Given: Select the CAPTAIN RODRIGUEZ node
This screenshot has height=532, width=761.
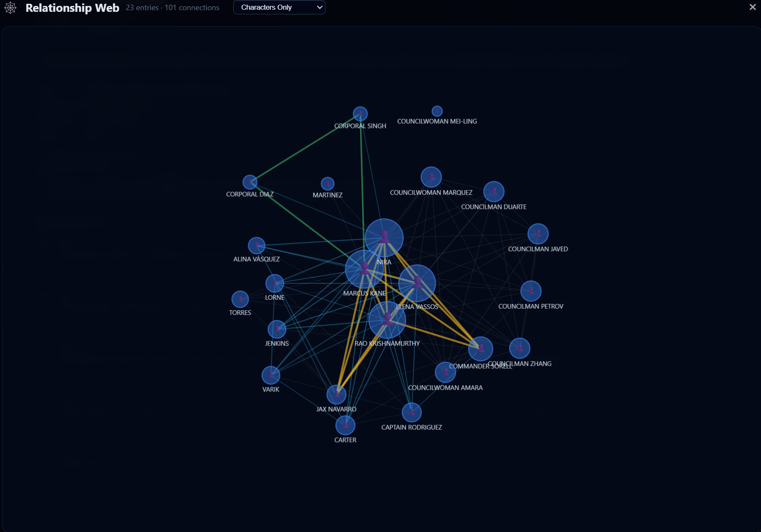Looking at the screenshot, I should click(412, 412).
